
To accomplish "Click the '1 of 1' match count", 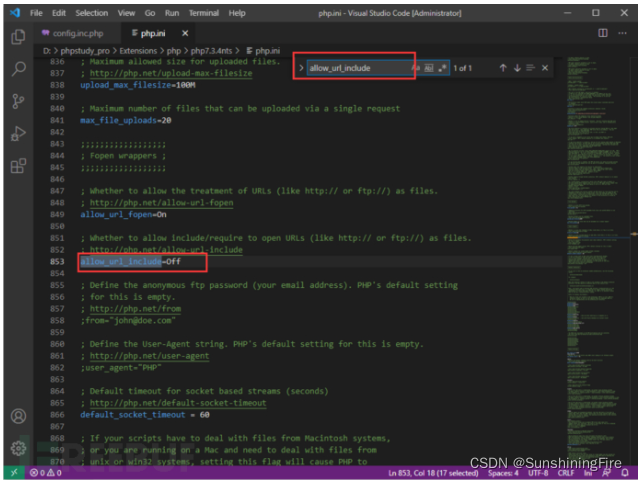I will pos(463,68).
